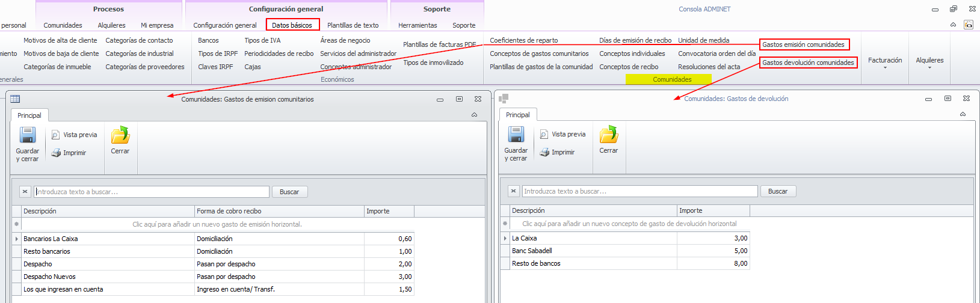Sort by Descripción column in emisión table

(108, 211)
